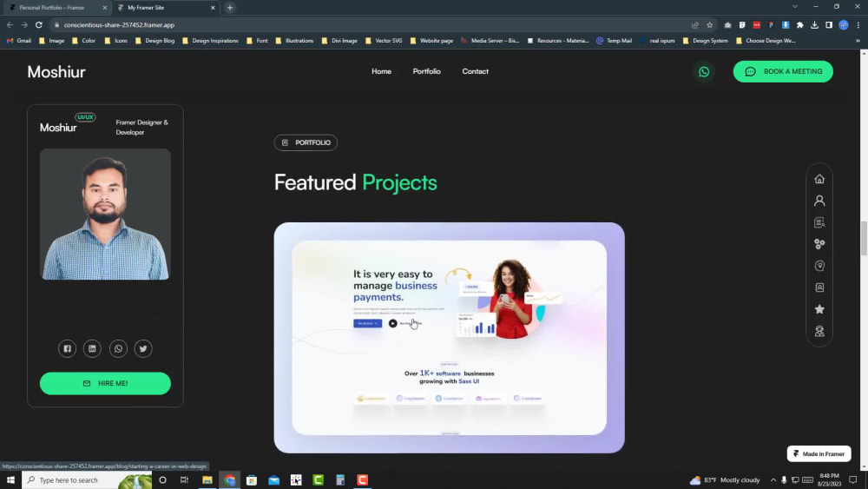Screen dimensions: 868x489
Task: Switch to Personal Portfolio – Framer tab
Action: tap(52, 8)
